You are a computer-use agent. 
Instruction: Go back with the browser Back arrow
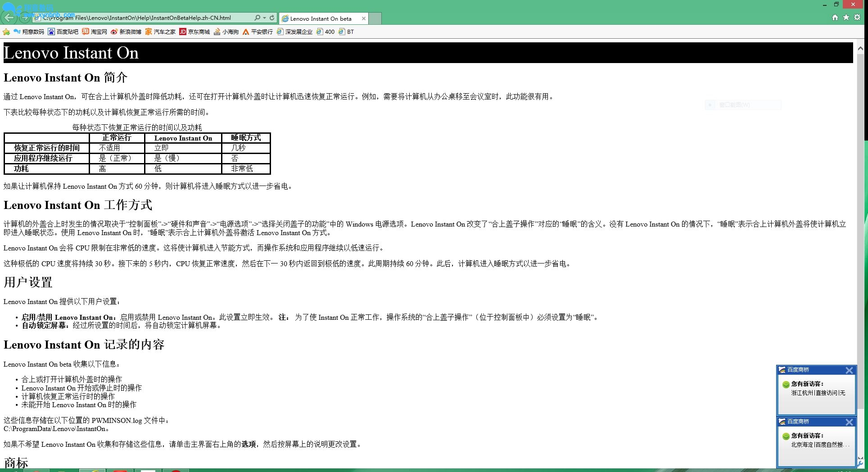click(x=9, y=18)
